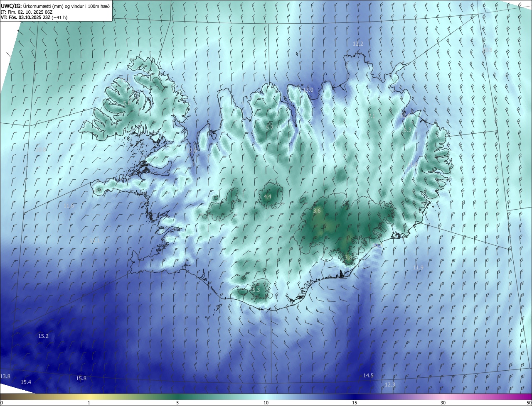The image size is (532, 406).
Task: Click the 15.8 value label
Action: coord(81,378)
